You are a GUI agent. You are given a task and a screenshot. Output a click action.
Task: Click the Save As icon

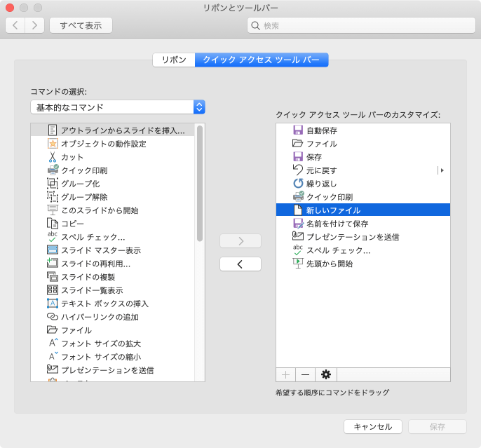coord(297,224)
